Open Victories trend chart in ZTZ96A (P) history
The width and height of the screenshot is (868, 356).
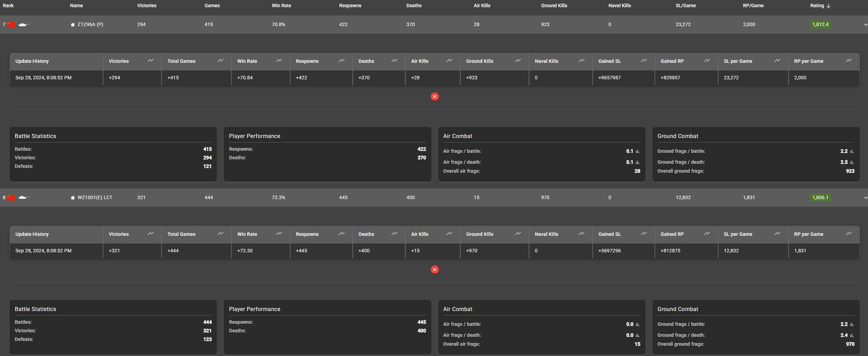tap(151, 60)
